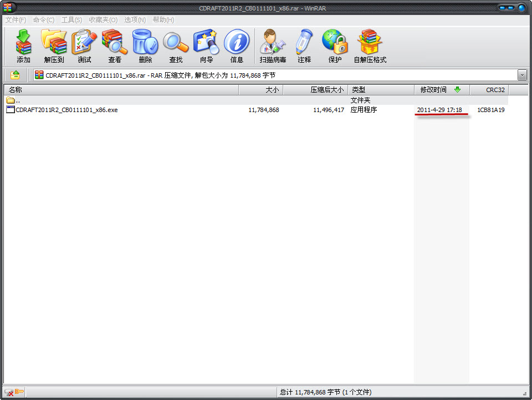Click the 添加 (Add) toolbar icon
Screen dimensions: 532x400
[23, 45]
